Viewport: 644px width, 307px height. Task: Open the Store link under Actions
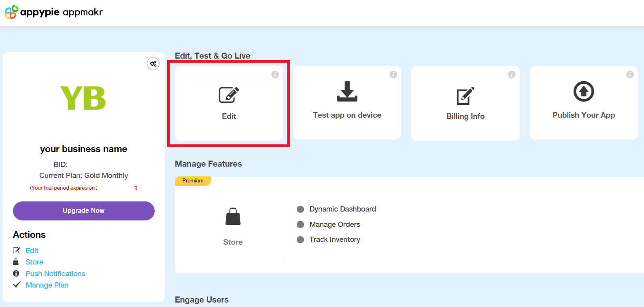coord(34,262)
